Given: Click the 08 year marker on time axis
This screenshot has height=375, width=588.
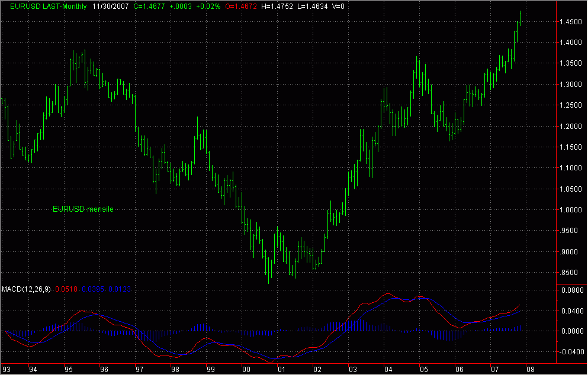Looking at the screenshot, I should click(530, 369).
